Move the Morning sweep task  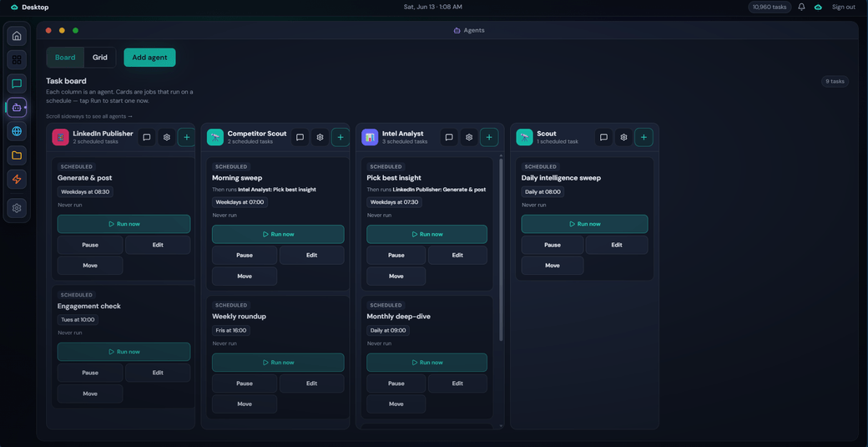(x=245, y=276)
